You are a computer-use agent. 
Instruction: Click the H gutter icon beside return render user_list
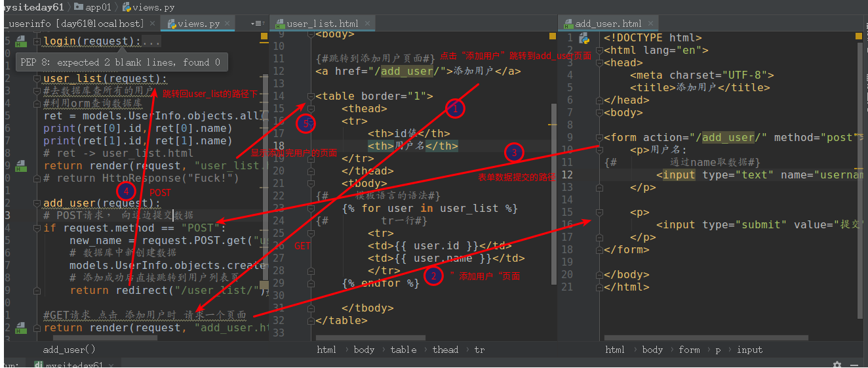pos(21,166)
